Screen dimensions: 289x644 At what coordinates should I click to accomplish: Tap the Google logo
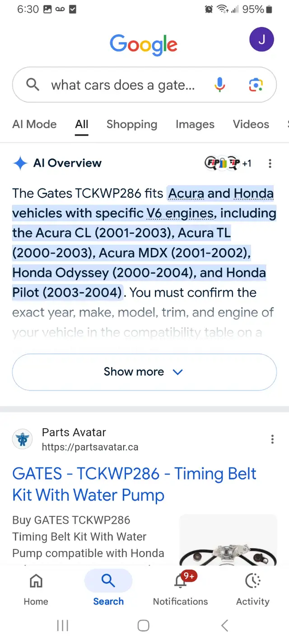coord(144,45)
